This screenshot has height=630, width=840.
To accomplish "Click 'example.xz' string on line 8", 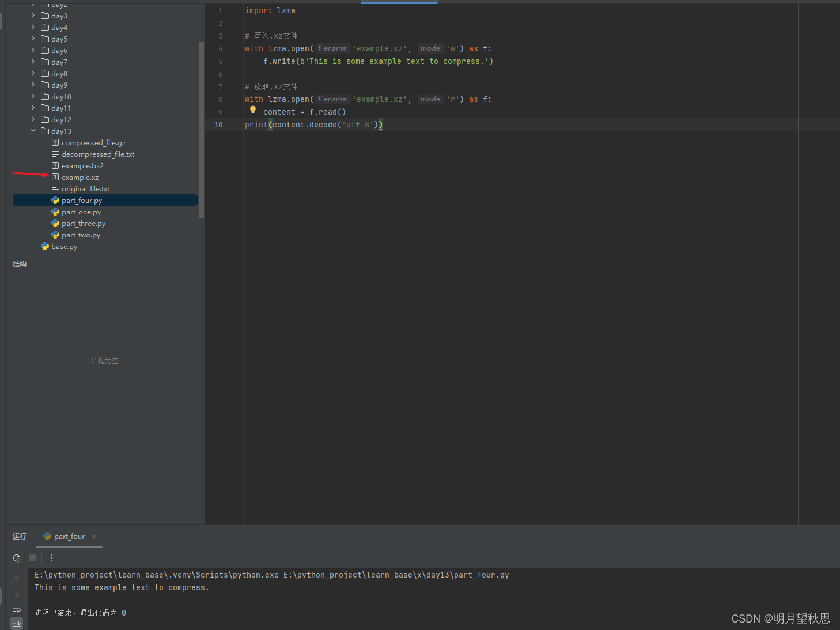I will tap(380, 99).
